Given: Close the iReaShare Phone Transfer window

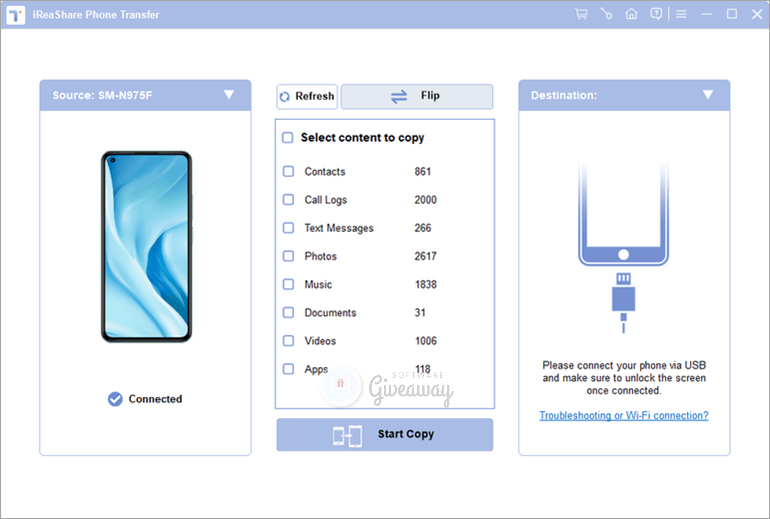Looking at the screenshot, I should [x=757, y=14].
